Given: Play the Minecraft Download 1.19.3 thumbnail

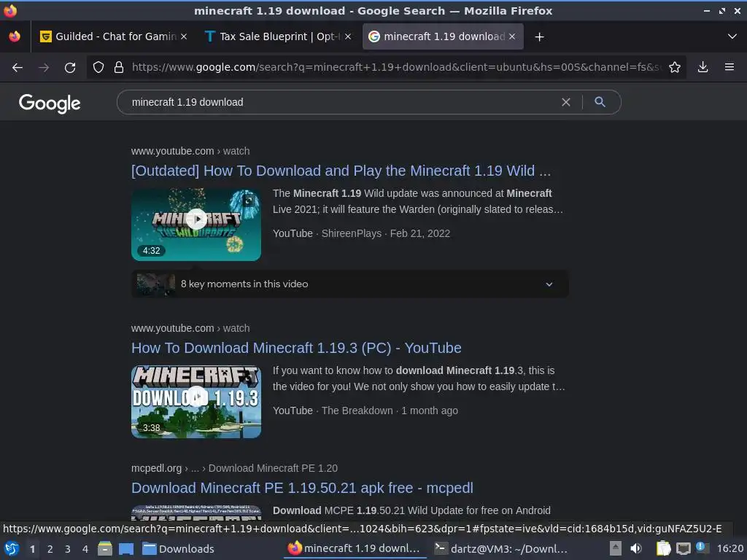Looking at the screenshot, I should tap(196, 402).
